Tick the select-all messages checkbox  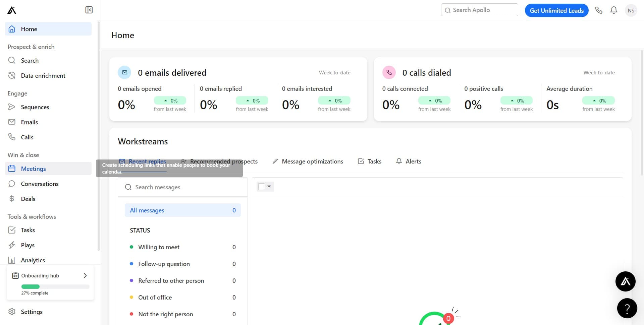(262, 187)
